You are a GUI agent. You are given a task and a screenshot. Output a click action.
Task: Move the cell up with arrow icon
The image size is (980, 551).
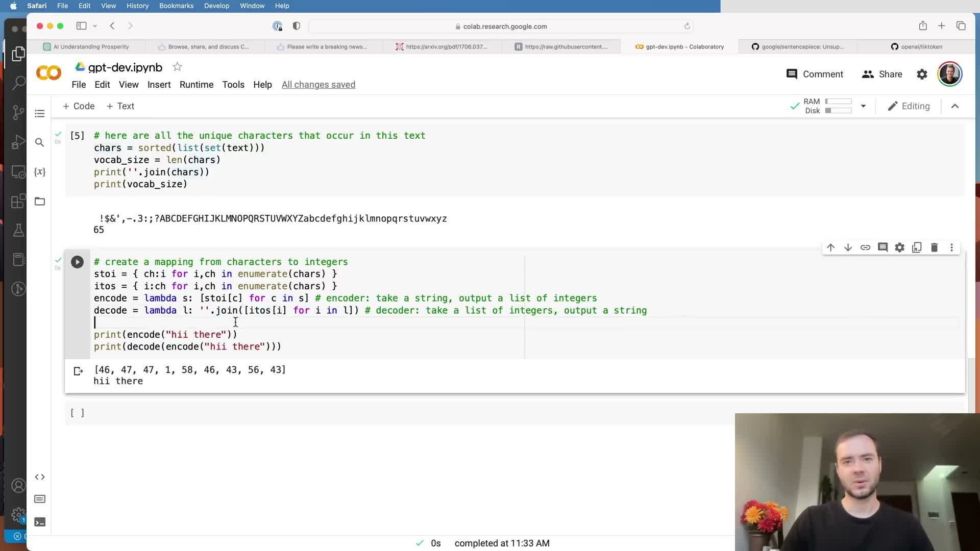(x=830, y=247)
